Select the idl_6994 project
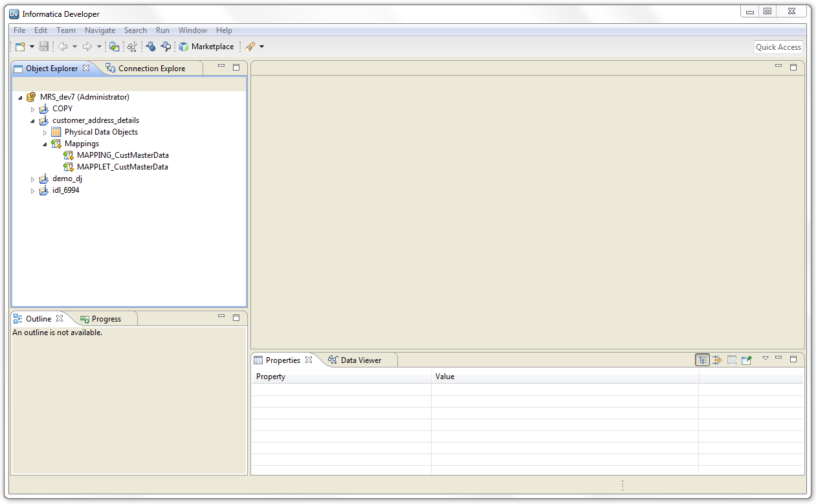The height and width of the screenshot is (504, 816). point(66,190)
